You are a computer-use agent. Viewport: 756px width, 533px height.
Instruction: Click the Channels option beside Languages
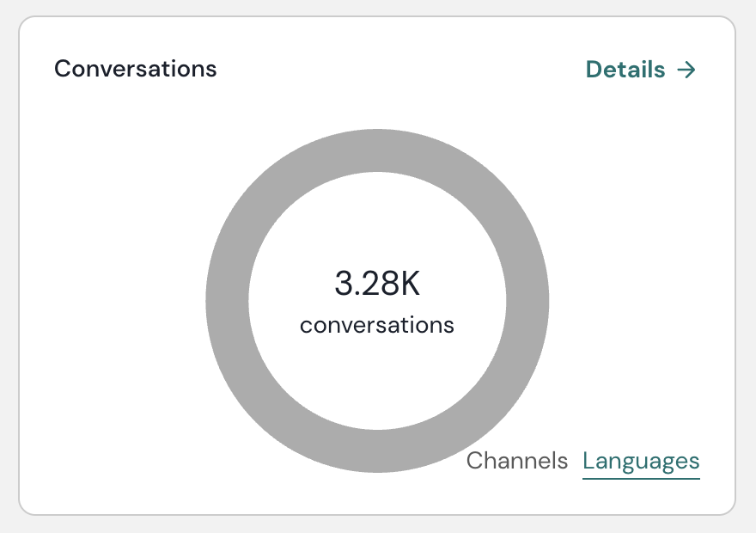pyautogui.click(x=516, y=461)
